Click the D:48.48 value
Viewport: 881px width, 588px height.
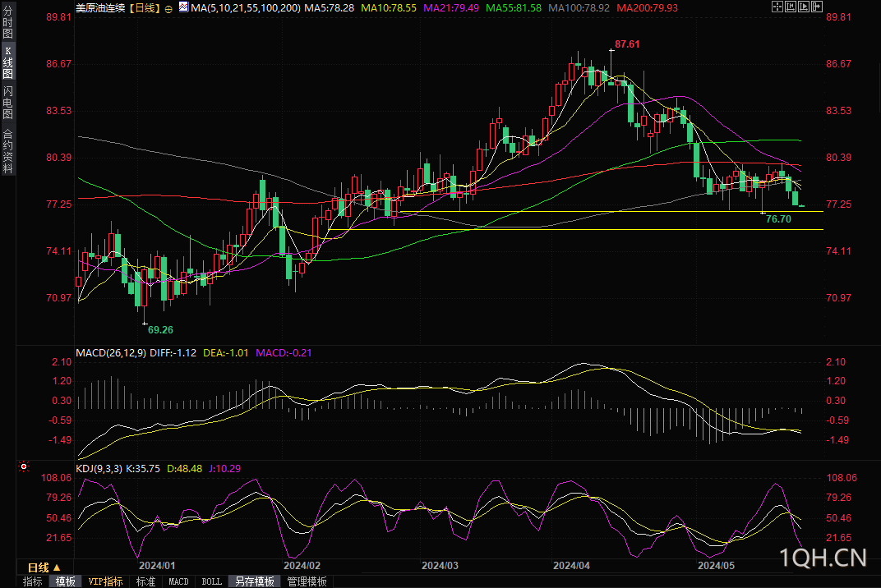point(184,468)
